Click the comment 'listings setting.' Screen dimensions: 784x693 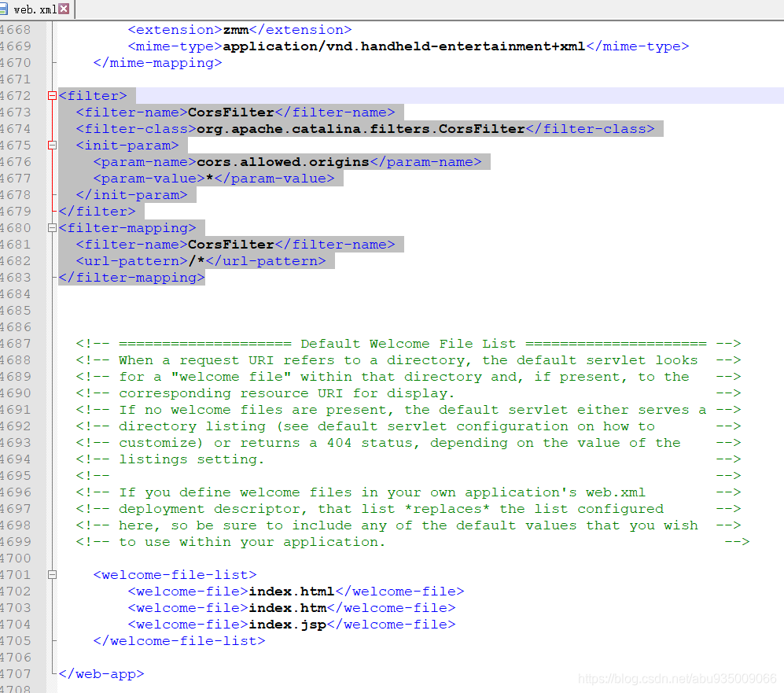tap(192, 459)
